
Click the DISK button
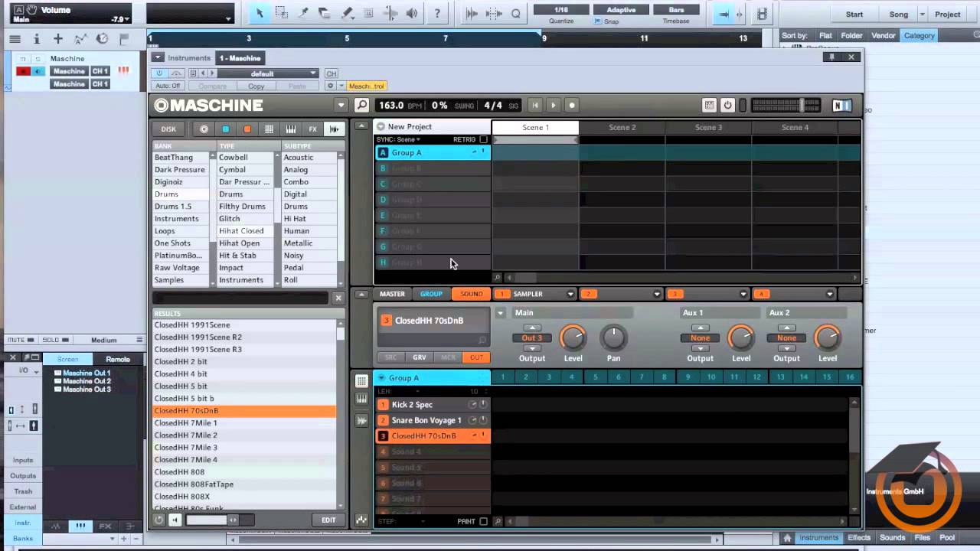pyautogui.click(x=168, y=129)
